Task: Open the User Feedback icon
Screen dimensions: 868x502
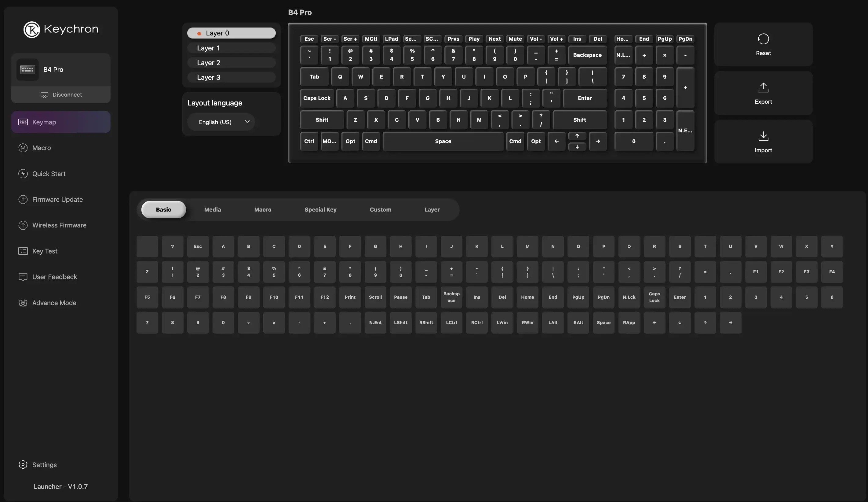Action: 23,277
